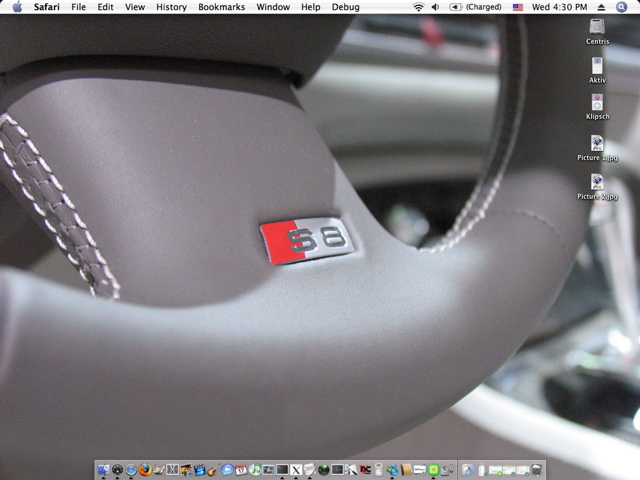Launch X11 white X icon in Dock

pyautogui.click(x=296, y=470)
